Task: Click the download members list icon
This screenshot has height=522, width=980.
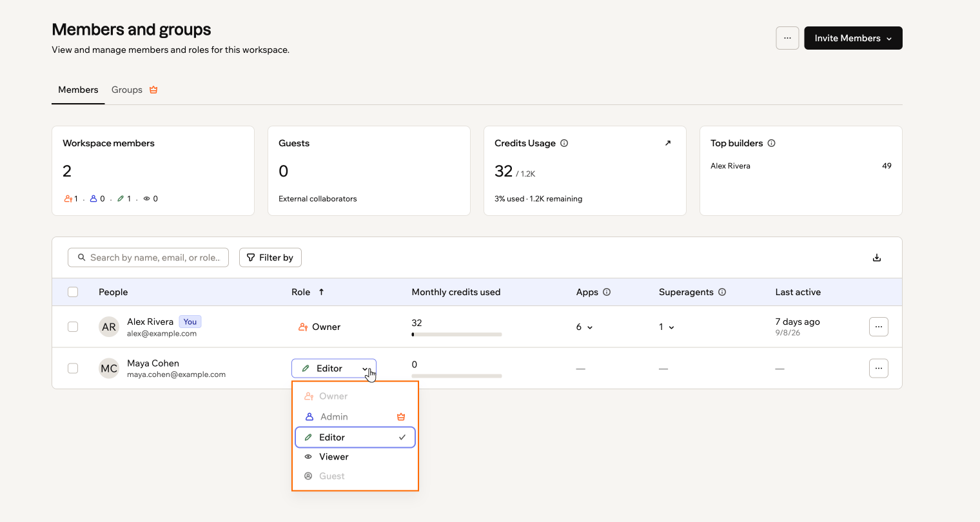Action: (877, 258)
